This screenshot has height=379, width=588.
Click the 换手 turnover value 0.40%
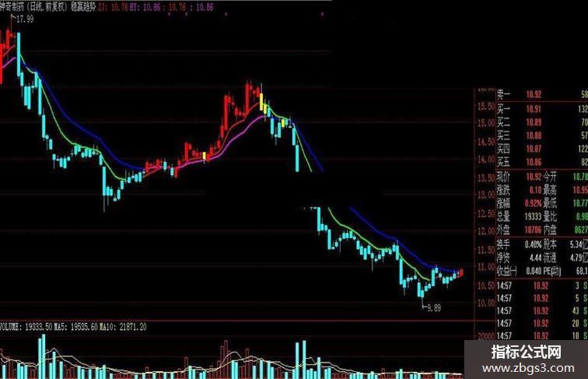click(x=533, y=245)
